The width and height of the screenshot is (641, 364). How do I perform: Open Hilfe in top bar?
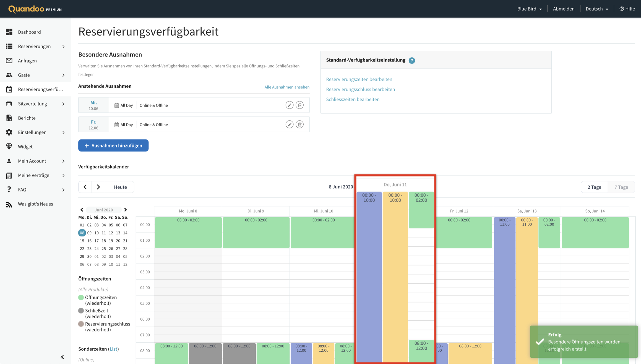pyautogui.click(x=627, y=9)
